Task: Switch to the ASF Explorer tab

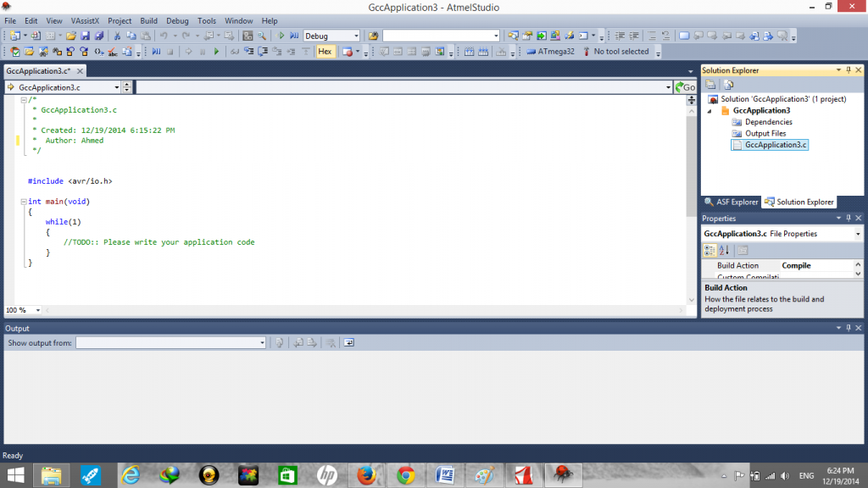Action: tap(732, 202)
